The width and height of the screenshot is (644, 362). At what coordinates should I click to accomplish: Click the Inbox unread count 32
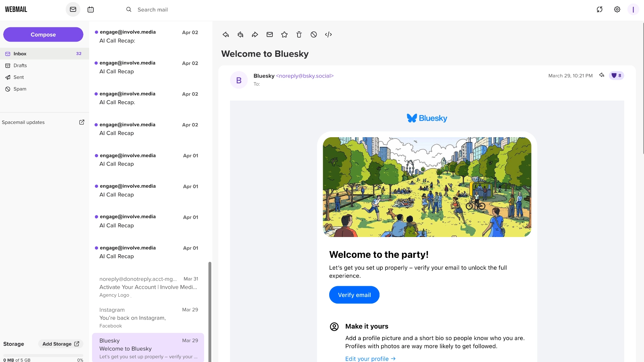coord(79,54)
